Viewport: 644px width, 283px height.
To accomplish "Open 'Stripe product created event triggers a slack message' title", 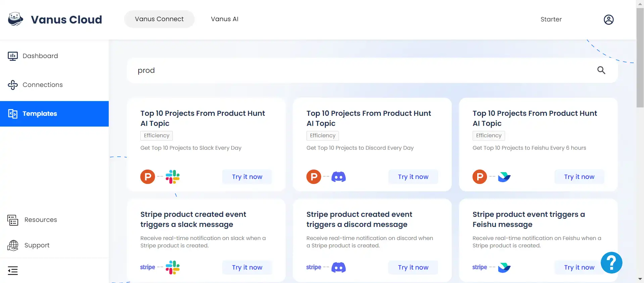I will point(193,219).
